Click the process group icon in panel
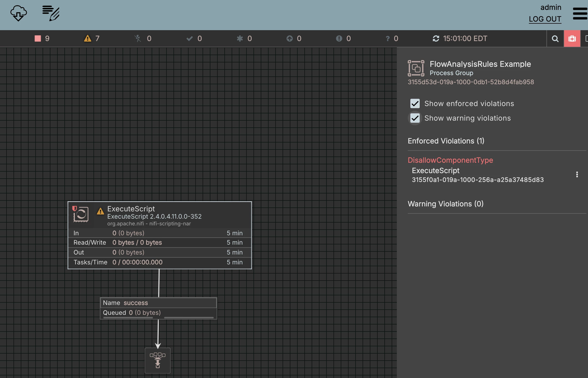The width and height of the screenshot is (588, 378). 416,68
